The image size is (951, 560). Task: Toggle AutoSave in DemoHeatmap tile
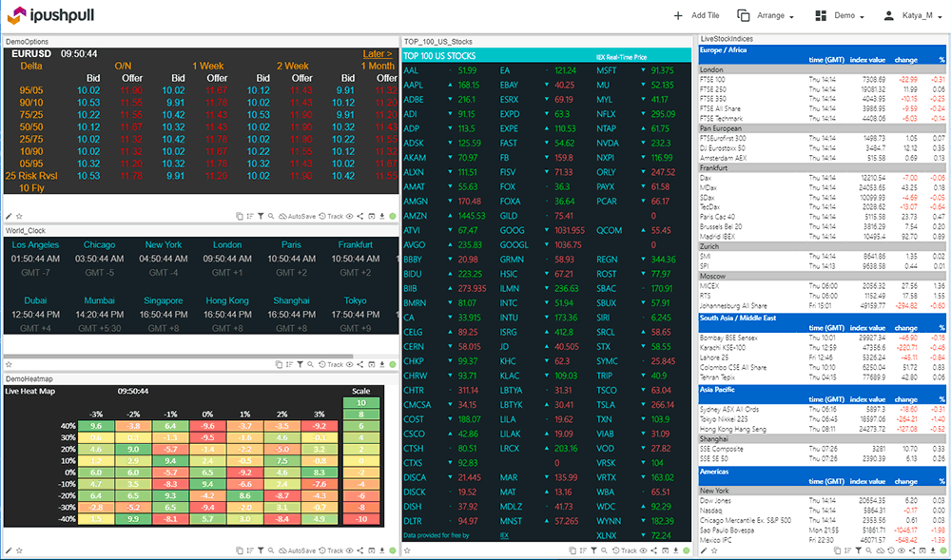pos(297,550)
